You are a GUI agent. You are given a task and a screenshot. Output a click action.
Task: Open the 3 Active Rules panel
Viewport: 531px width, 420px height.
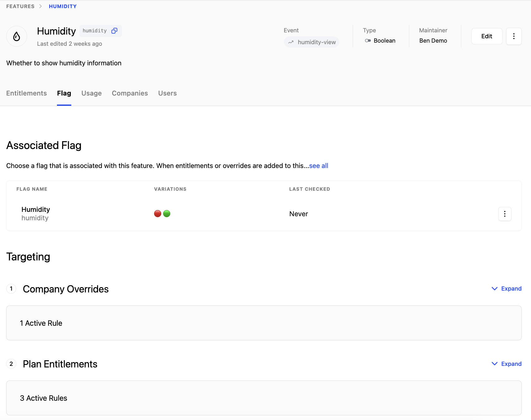(264, 398)
